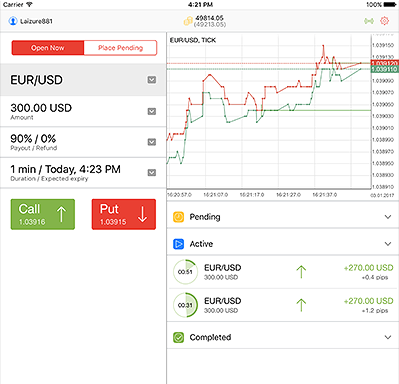Collapse the Pending section chevron
399x384 pixels.
tap(388, 217)
